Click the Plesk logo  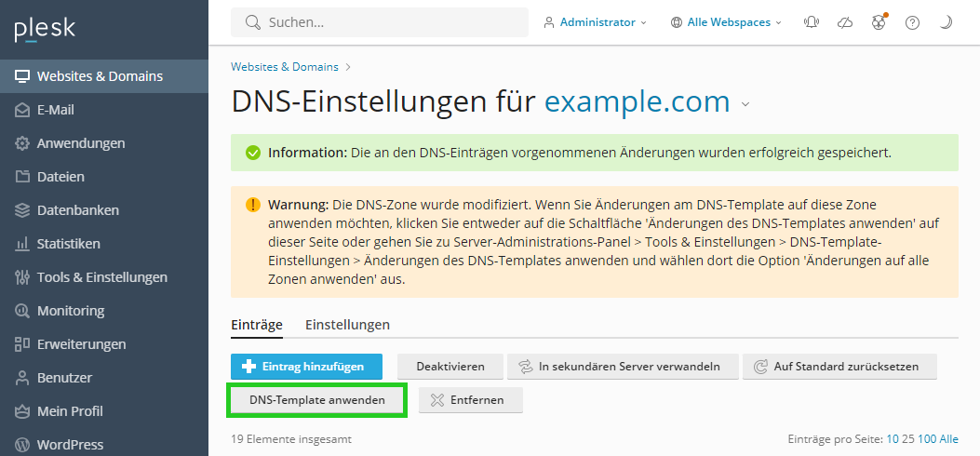point(45,30)
